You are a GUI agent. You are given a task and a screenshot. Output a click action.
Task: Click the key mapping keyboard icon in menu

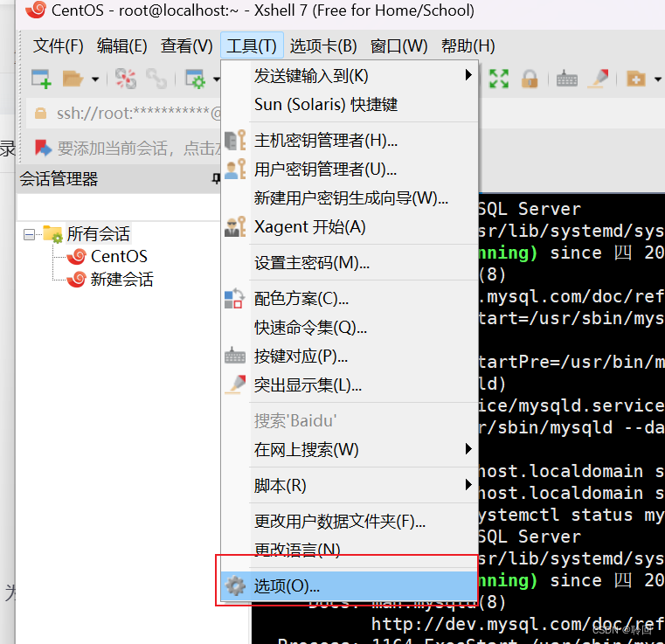pos(235,357)
